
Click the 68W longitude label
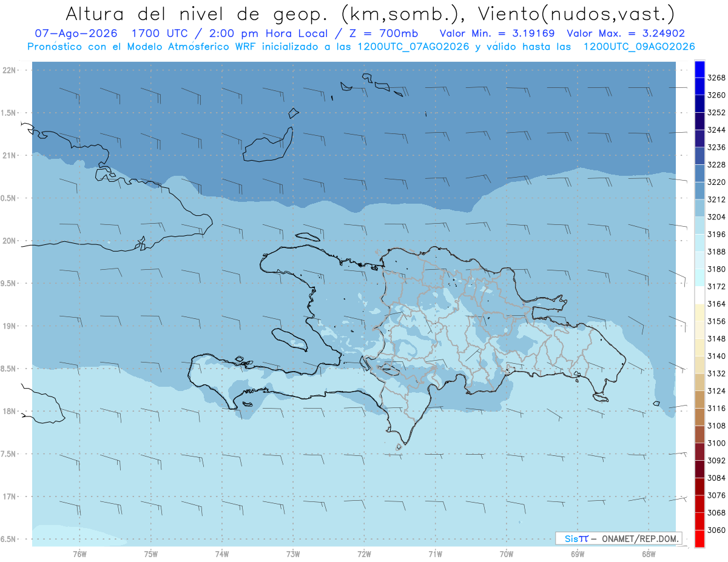[649, 553]
